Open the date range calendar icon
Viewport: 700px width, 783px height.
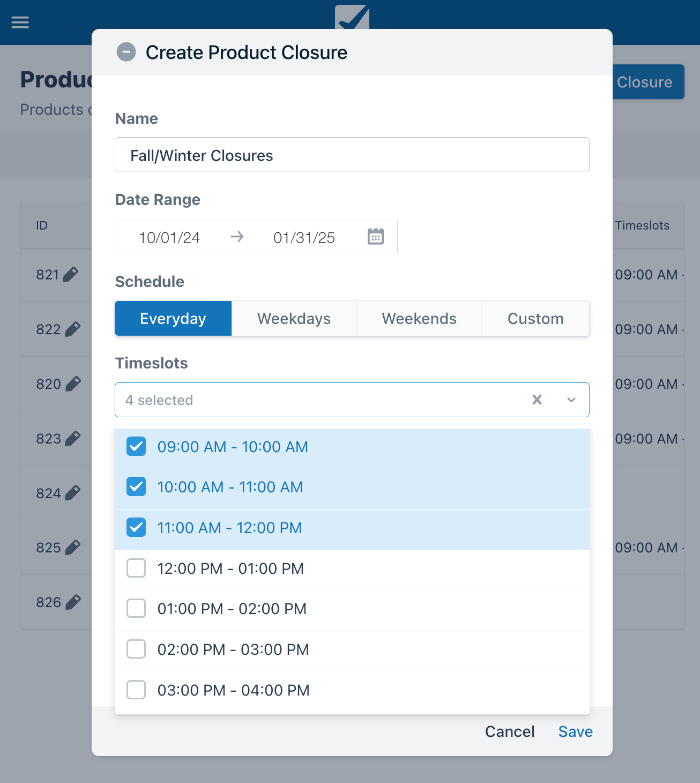click(376, 237)
